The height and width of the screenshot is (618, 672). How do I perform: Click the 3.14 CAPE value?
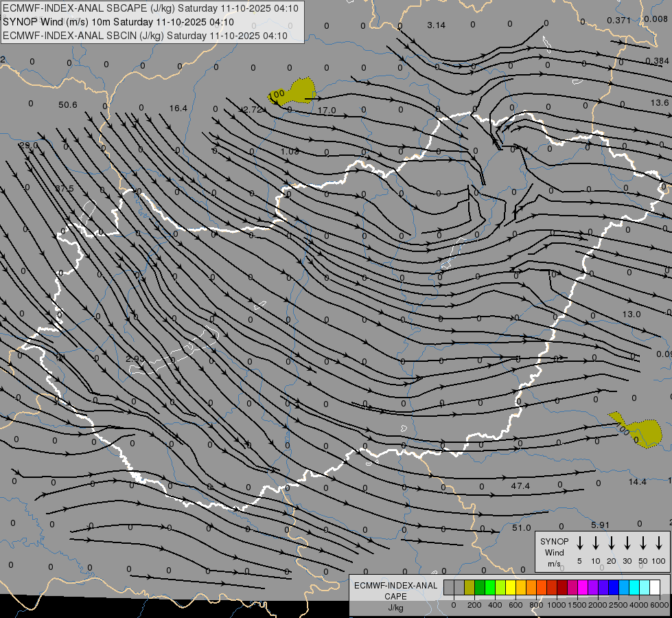(x=437, y=25)
